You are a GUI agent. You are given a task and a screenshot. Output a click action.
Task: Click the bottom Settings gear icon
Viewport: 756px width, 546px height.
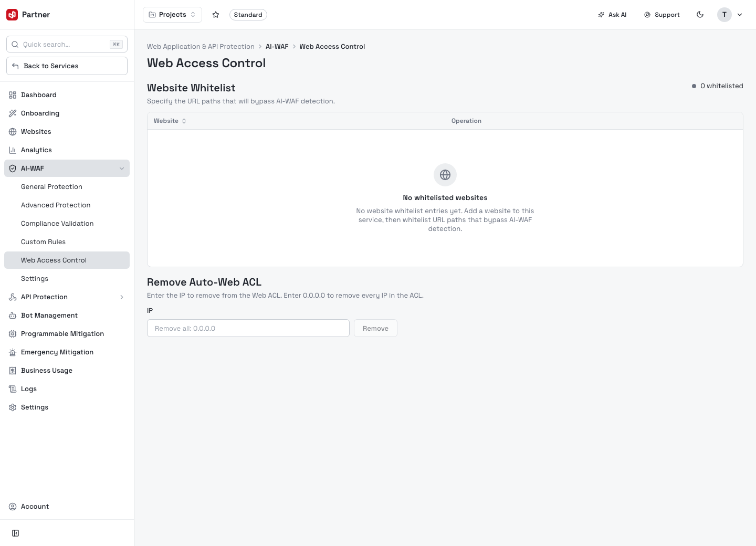tap(13, 407)
